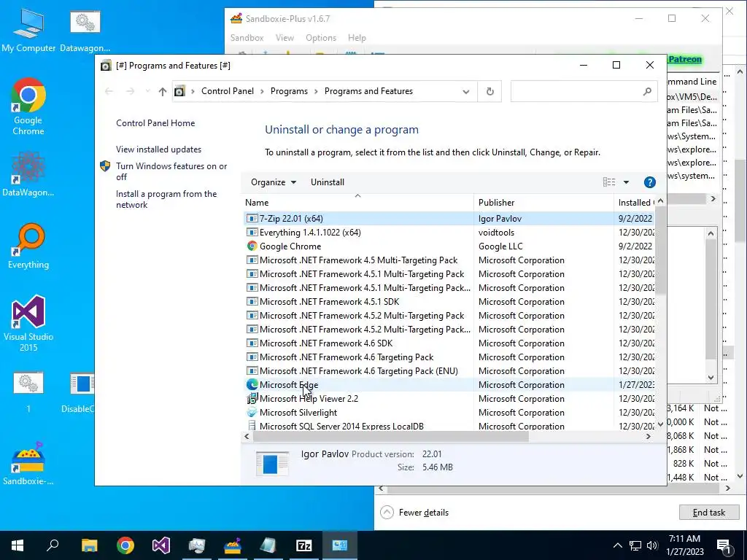Expand the Organize dropdown
This screenshot has width=747, height=560.
coord(274,182)
